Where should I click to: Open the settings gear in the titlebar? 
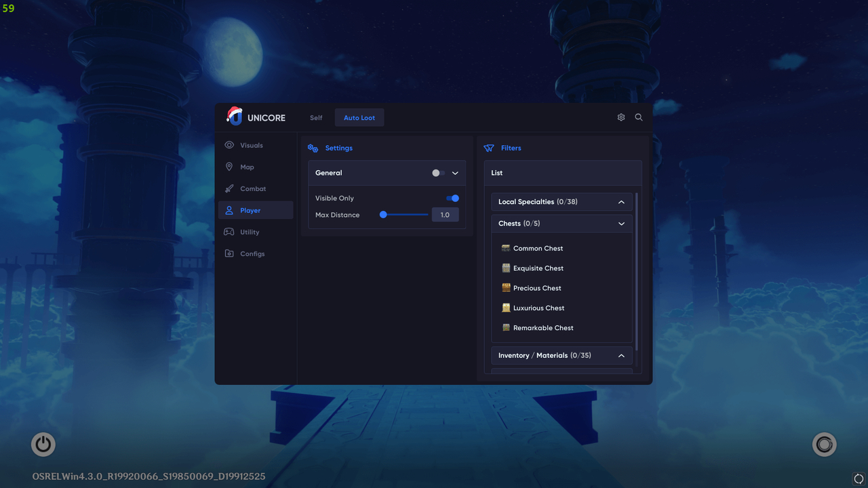[620, 117]
